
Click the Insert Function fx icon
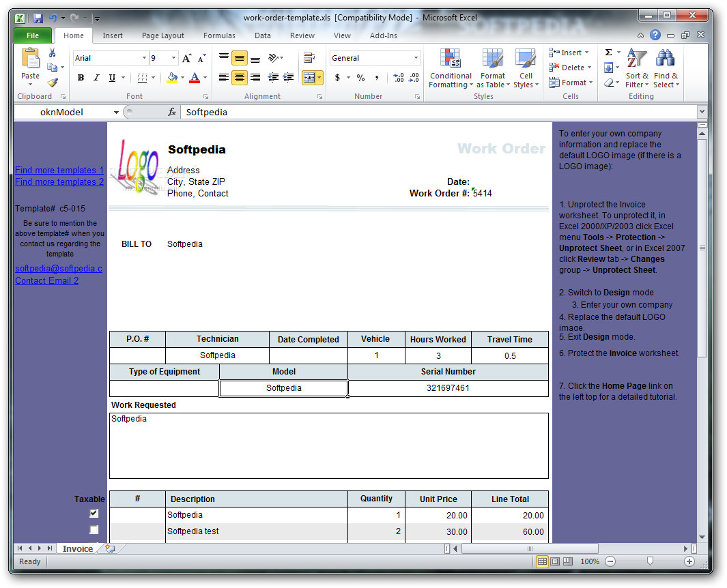click(172, 112)
